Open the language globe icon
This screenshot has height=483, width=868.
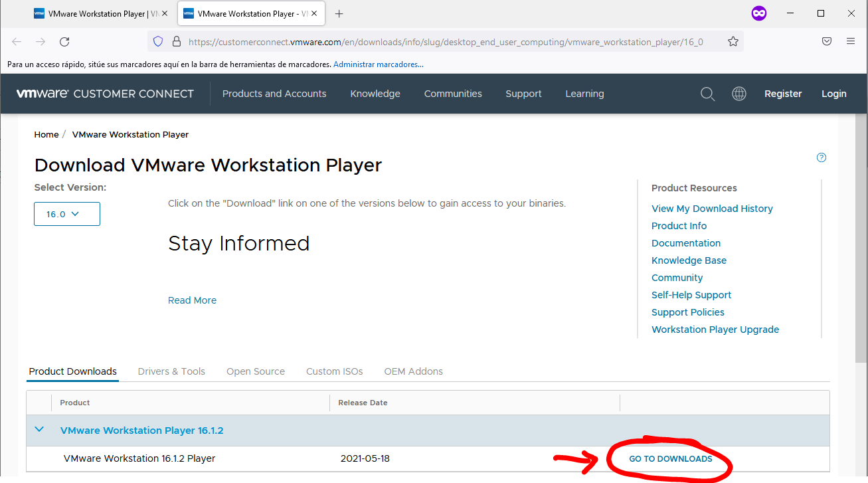pos(739,94)
